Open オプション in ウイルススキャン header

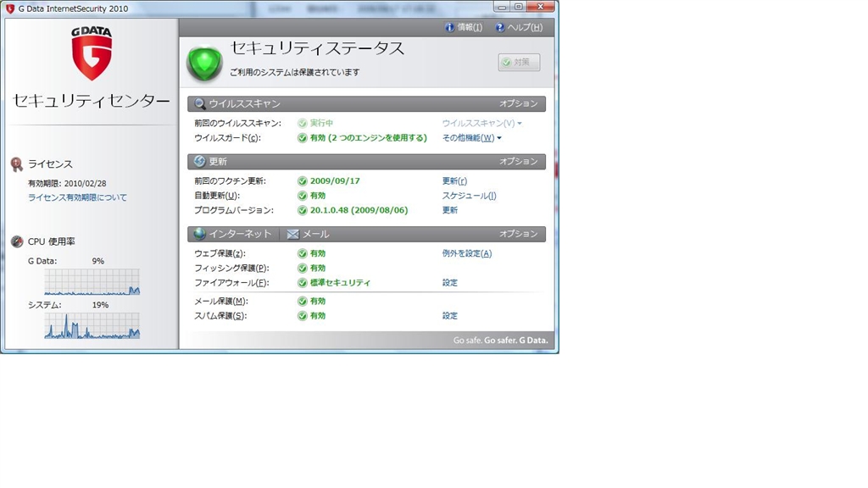[519, 103]
